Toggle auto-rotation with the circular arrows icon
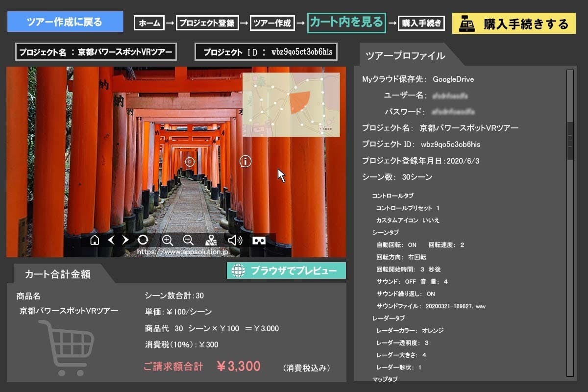Viewport: 588px width, 392px height. tap(143, 240)
